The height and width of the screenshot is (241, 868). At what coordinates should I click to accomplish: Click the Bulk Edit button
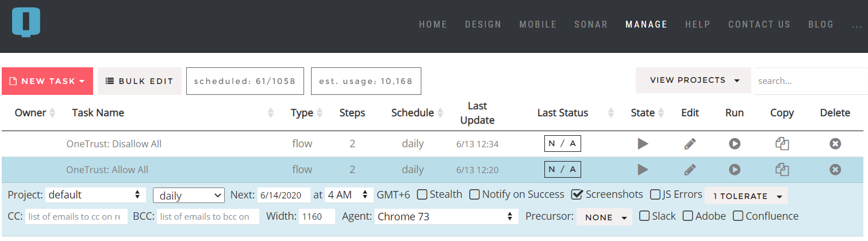point(140,81)
